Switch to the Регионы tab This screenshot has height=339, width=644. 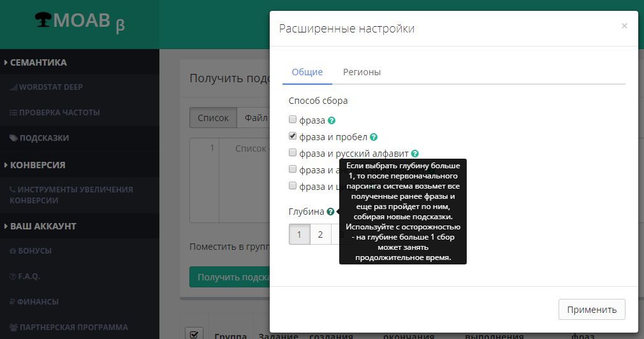[x=362, y=73]
